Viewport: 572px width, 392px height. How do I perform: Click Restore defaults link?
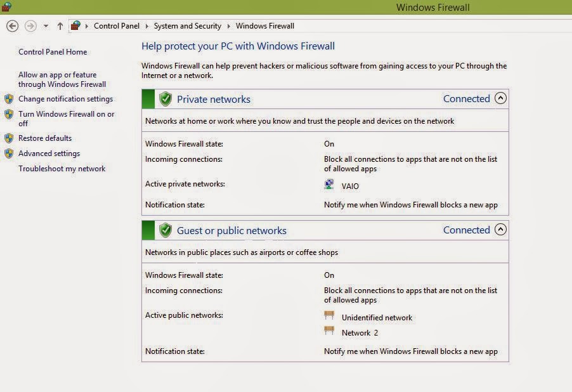click(x=45, y=138)
